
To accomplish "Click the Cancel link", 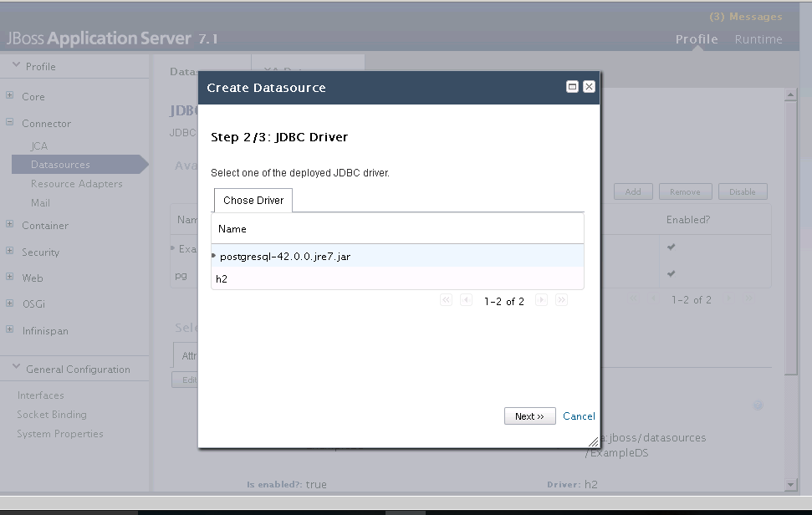I will click(579, 416).
